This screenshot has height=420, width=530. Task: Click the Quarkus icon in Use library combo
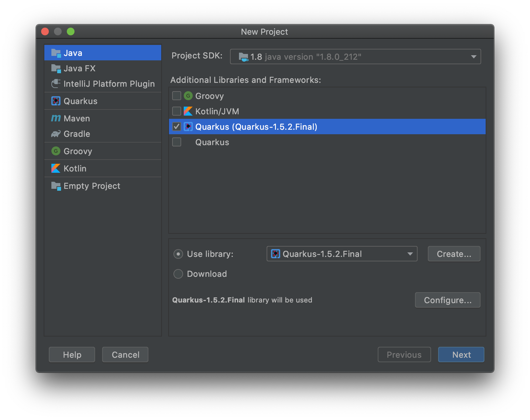[276, 254]
